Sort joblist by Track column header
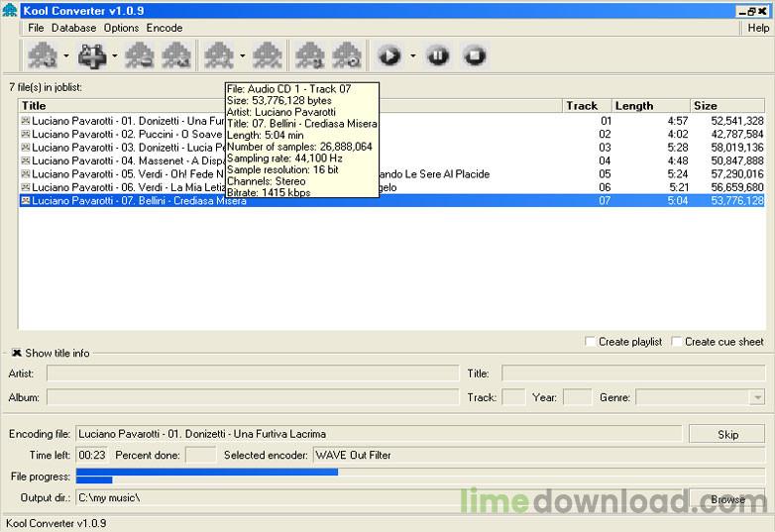775x532 pixels. click(587, 106)
